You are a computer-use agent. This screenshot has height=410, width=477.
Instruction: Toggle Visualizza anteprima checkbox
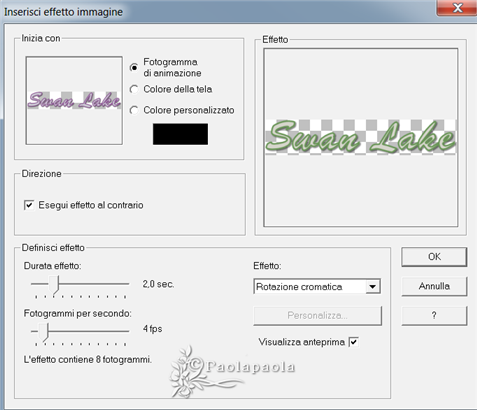click(354, 342)
